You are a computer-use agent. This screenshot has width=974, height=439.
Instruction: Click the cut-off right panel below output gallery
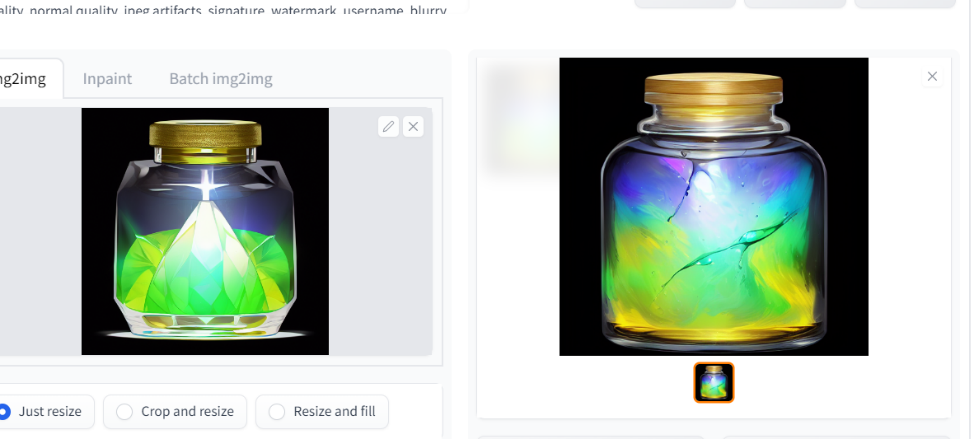point(836,437)
